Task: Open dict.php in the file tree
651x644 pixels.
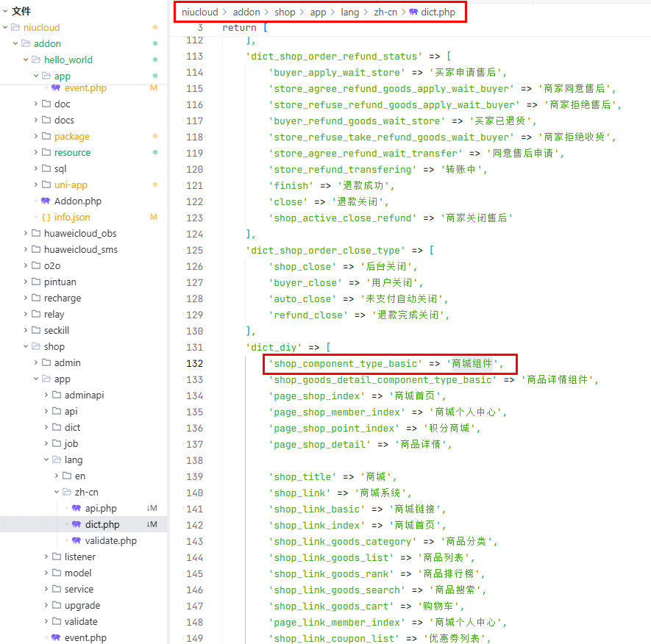Action: [x=102, y=524]
